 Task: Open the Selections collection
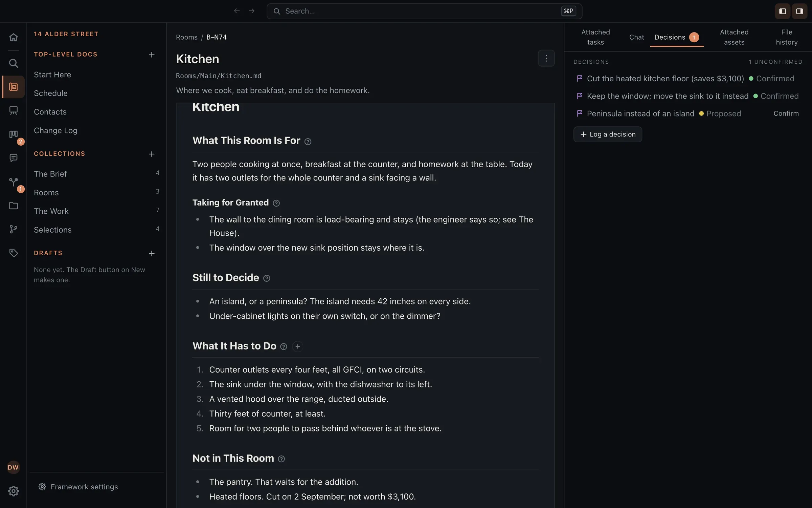pyautogui.click(x=96, y=230)
